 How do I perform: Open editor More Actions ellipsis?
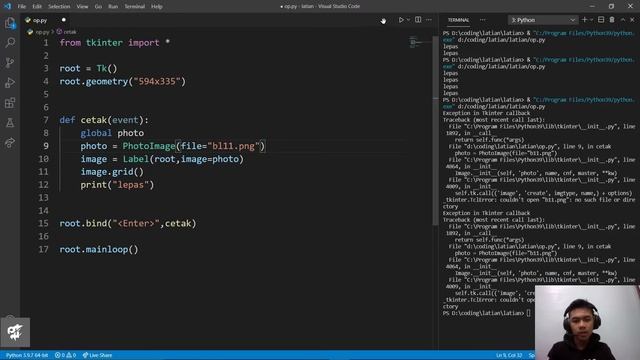click(429, 20)
